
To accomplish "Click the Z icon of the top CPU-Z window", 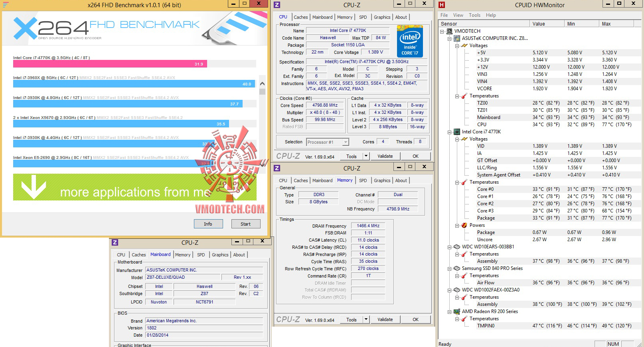I will [x=277, y=5].
